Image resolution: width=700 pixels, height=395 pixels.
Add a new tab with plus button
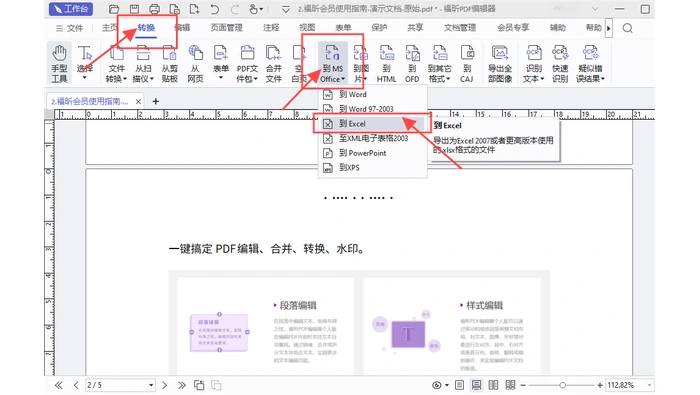coord(155,101)
